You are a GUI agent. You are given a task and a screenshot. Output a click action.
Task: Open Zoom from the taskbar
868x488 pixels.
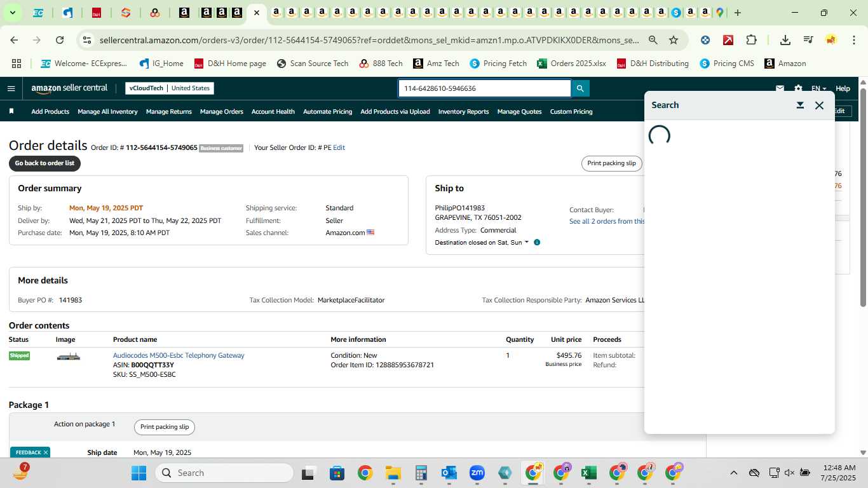(477, 473)
